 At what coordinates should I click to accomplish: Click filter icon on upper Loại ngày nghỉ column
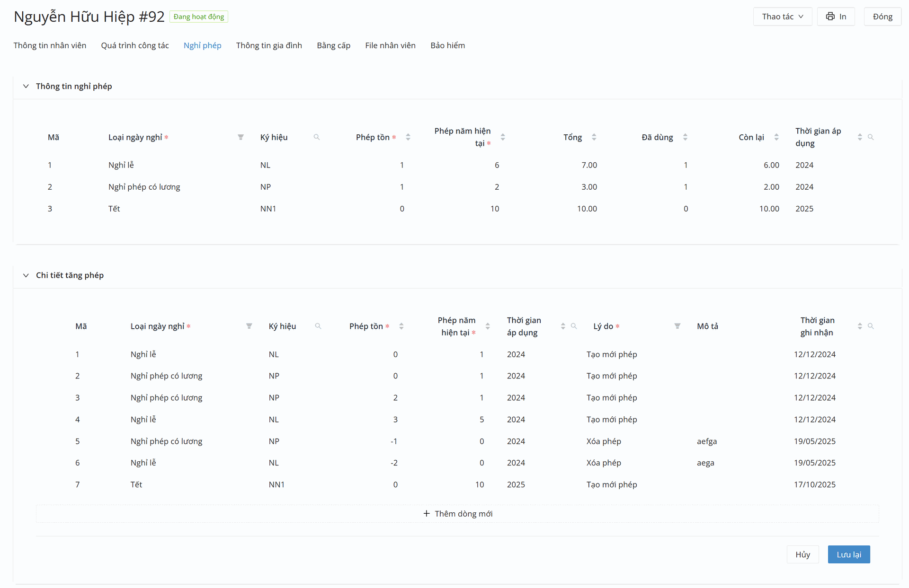241,137
